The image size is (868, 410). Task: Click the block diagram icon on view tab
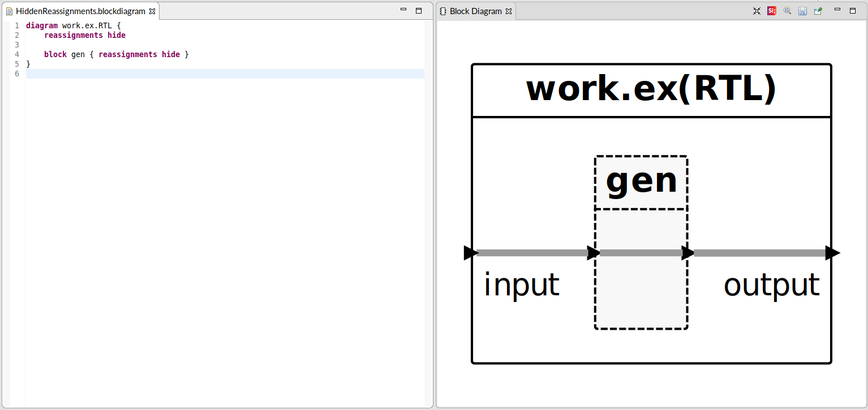point(443,11)
